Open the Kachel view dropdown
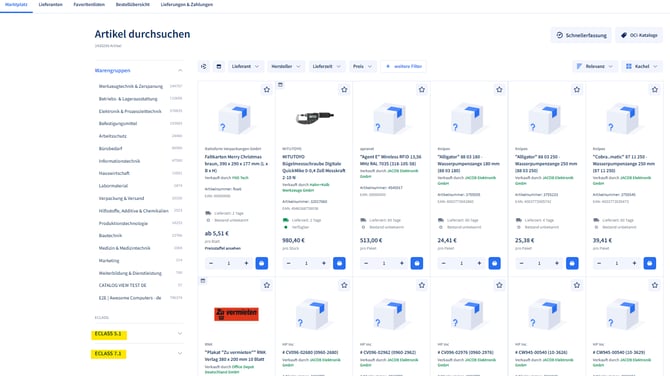670x376 pixels. click(x=642, y=66)
